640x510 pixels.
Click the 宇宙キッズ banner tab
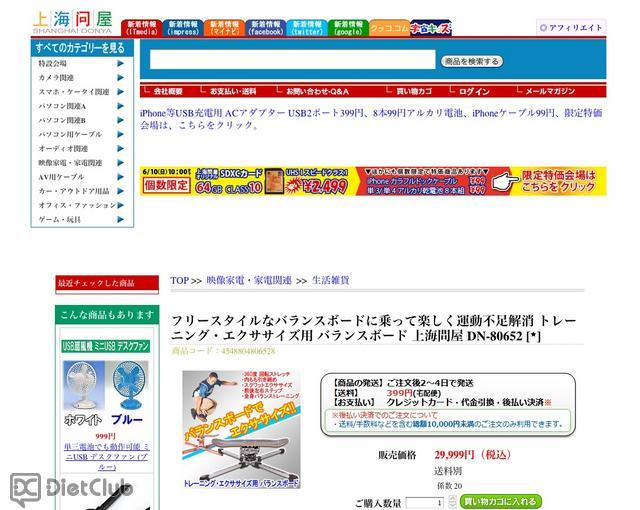tap(431, 28)
